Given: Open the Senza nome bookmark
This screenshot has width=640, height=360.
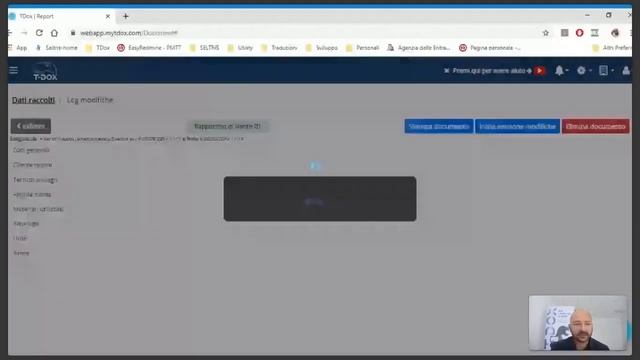Looking at the screenshot, I should coord(57,48).
